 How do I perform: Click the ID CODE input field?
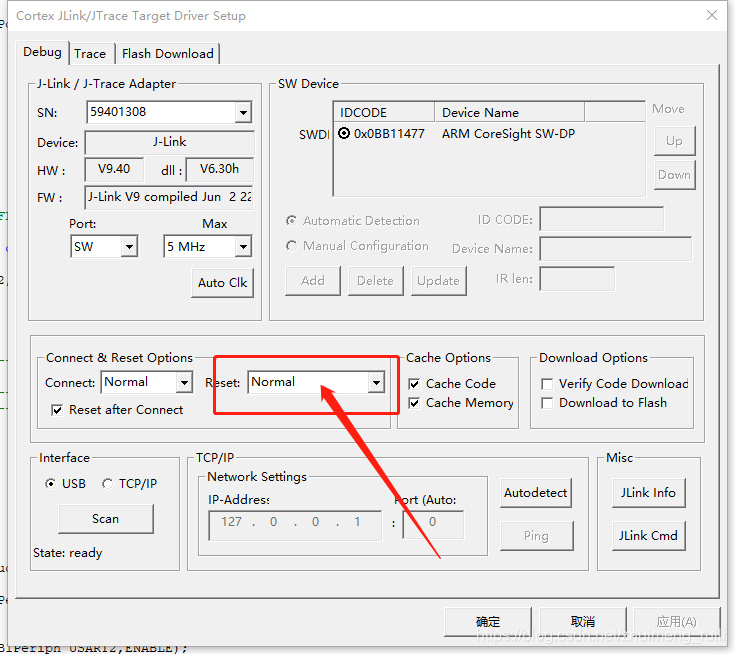[601, 219]
